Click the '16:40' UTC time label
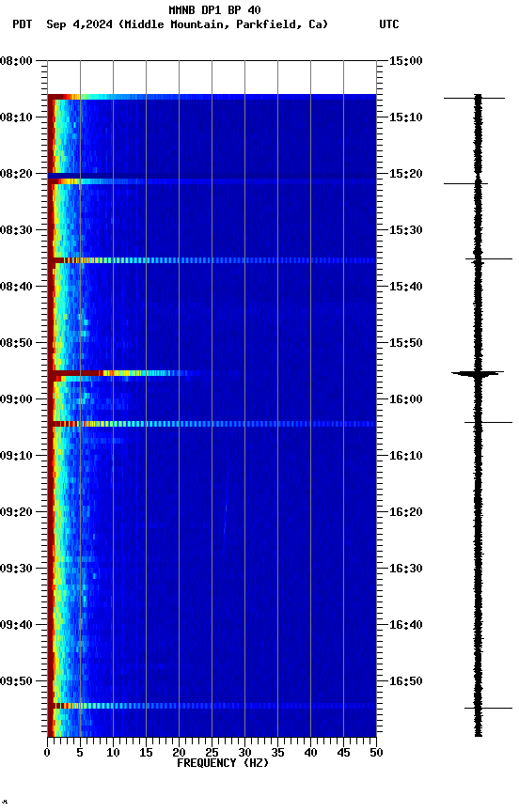Viewport: 519px width, 812px height. [x=406, y=625]
